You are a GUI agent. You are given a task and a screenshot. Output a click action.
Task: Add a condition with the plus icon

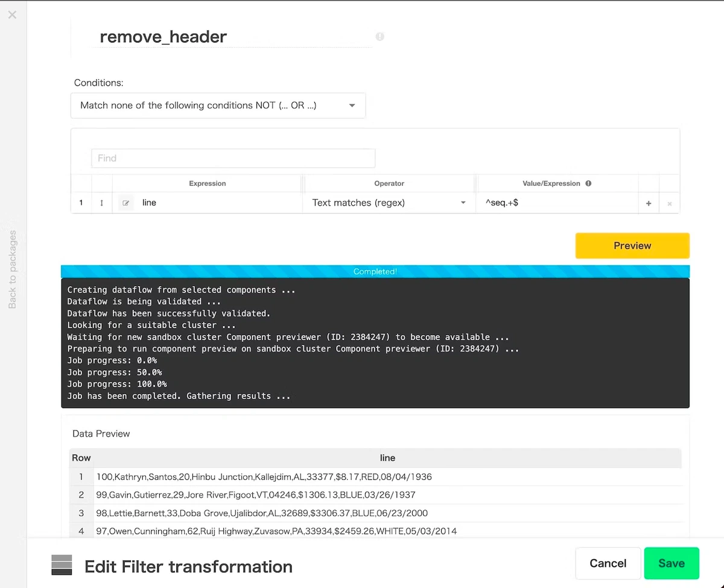649,204
